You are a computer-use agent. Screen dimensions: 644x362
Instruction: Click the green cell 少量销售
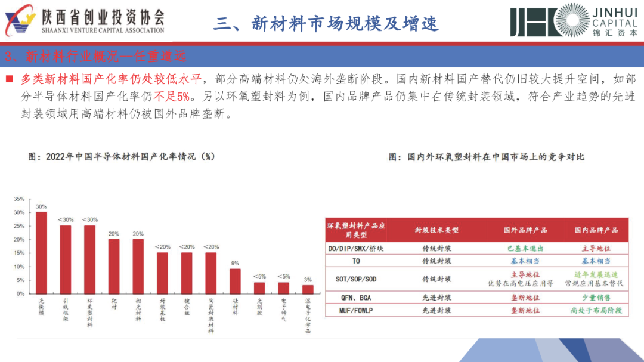596,298
